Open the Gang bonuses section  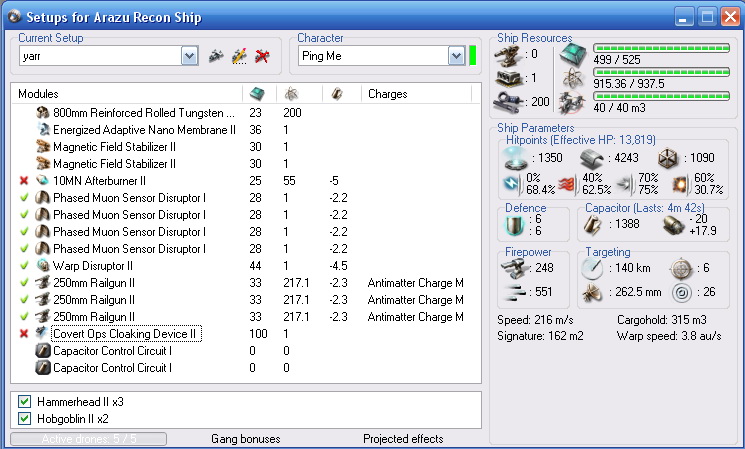pos(246,439)
